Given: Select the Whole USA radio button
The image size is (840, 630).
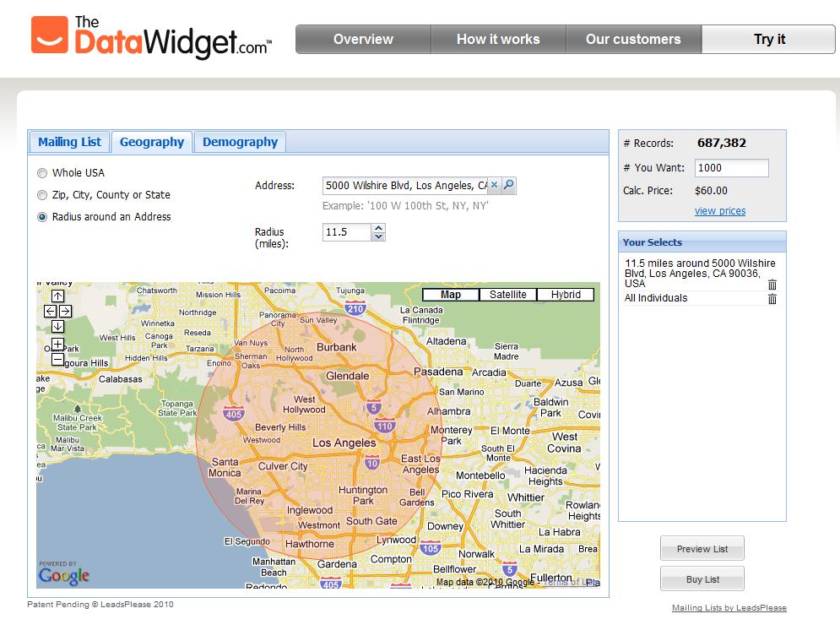Looking at the screenshot, I should (42, 173).
